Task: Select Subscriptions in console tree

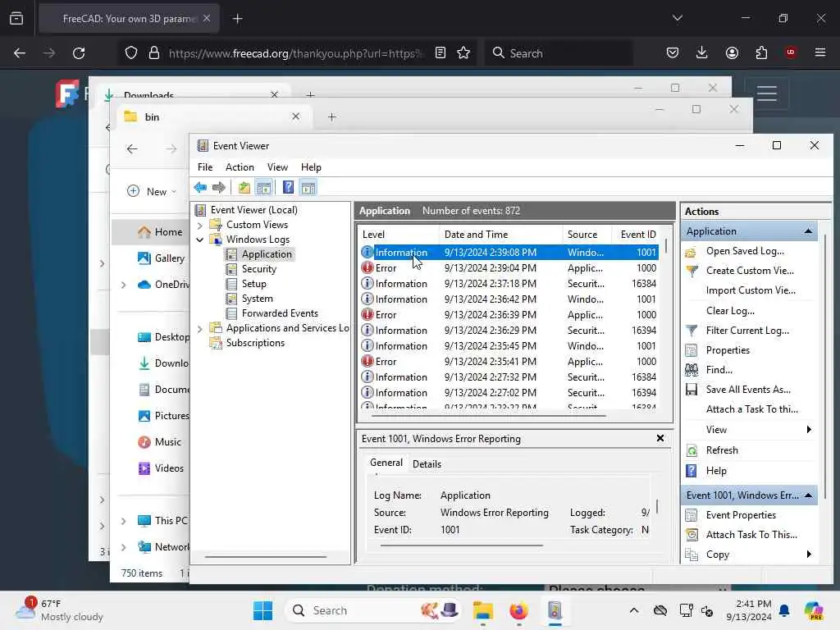Action: pos(255,343)
